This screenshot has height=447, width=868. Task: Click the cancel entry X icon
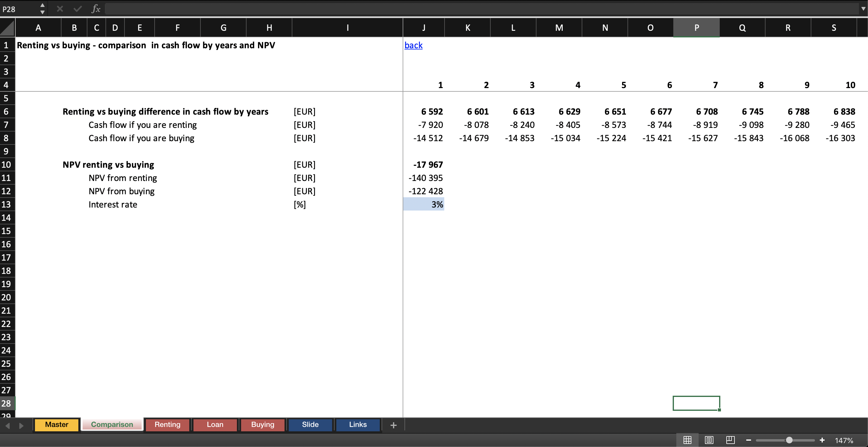coord(60,9)
